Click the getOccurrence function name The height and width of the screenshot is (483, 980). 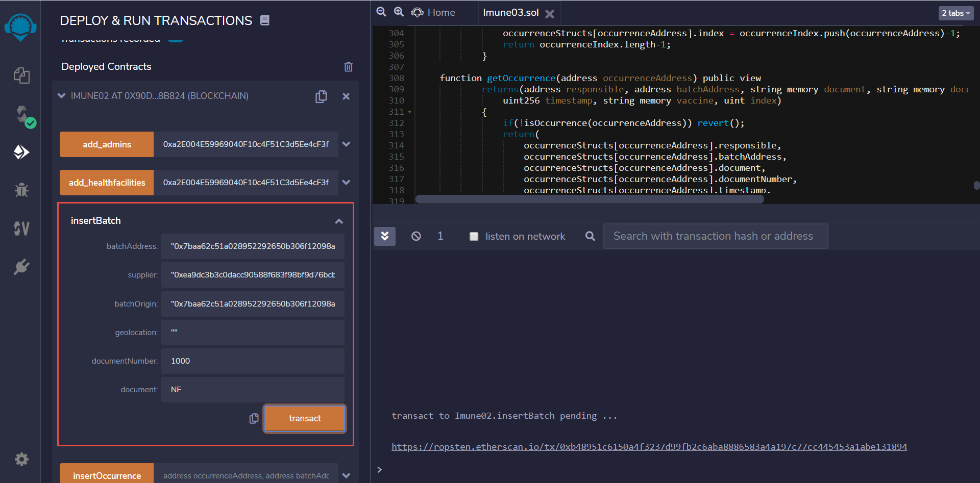(521, 78)
